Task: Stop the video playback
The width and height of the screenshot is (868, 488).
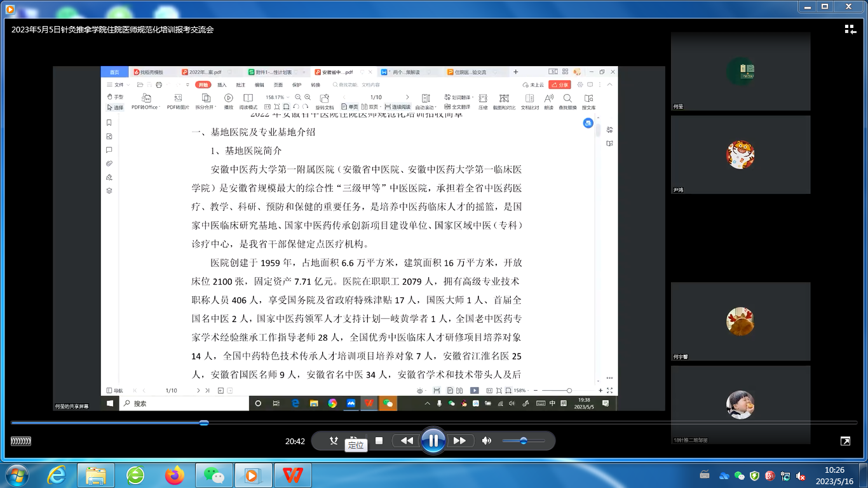Action: tap(379, 441)
